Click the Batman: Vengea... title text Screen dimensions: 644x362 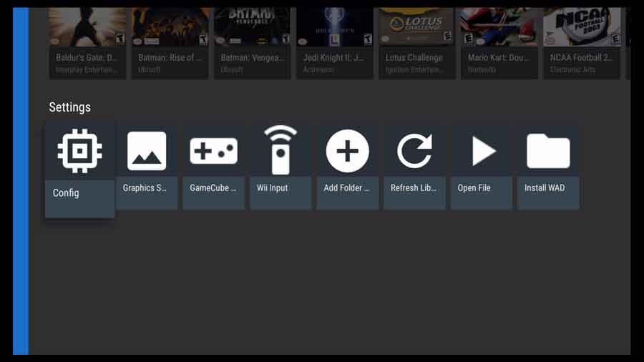pyautogui.click(x=252, y=58)
